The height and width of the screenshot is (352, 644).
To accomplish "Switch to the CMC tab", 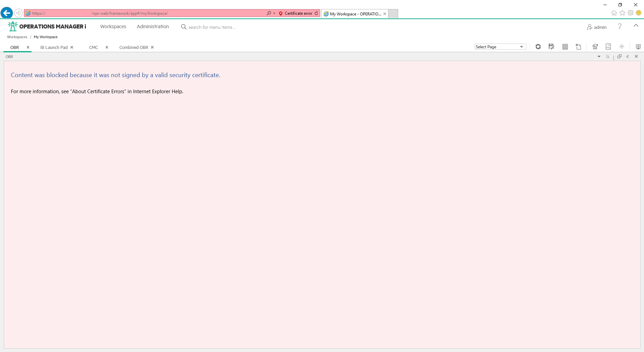I will coord(94,47).
